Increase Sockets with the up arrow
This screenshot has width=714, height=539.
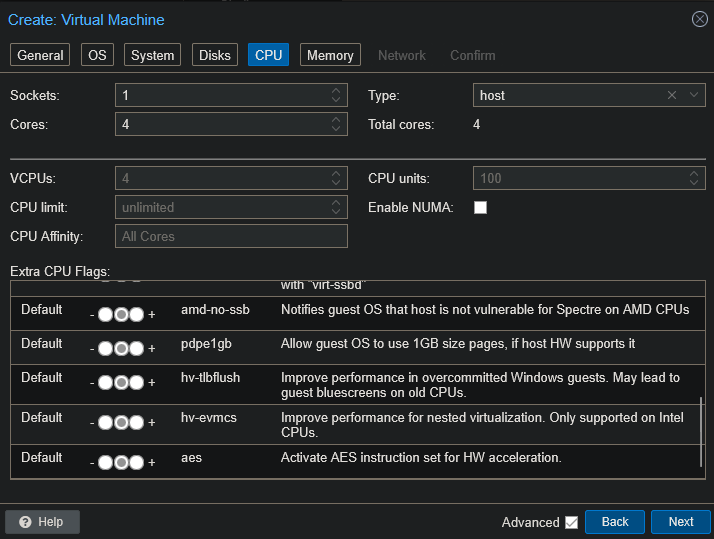pyautogui.click(x=336, y=91)
